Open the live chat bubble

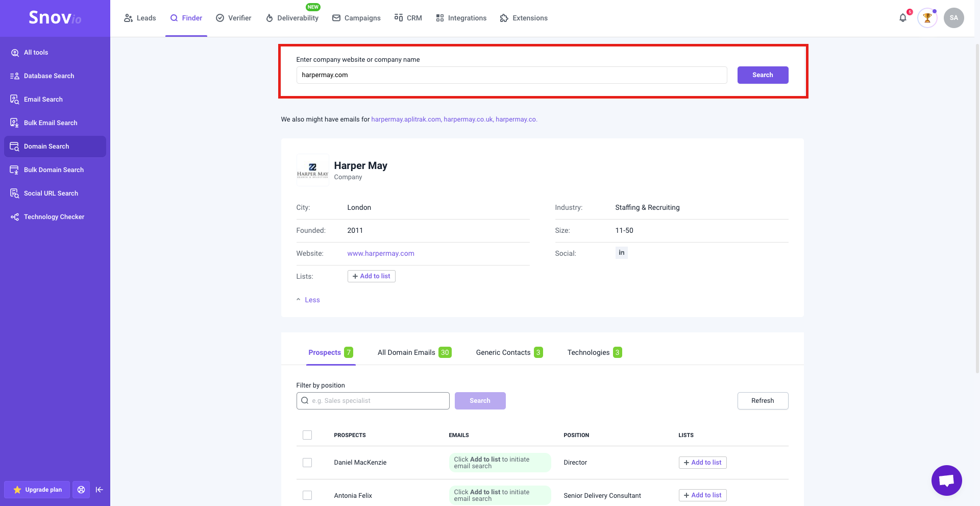point(946,480)
